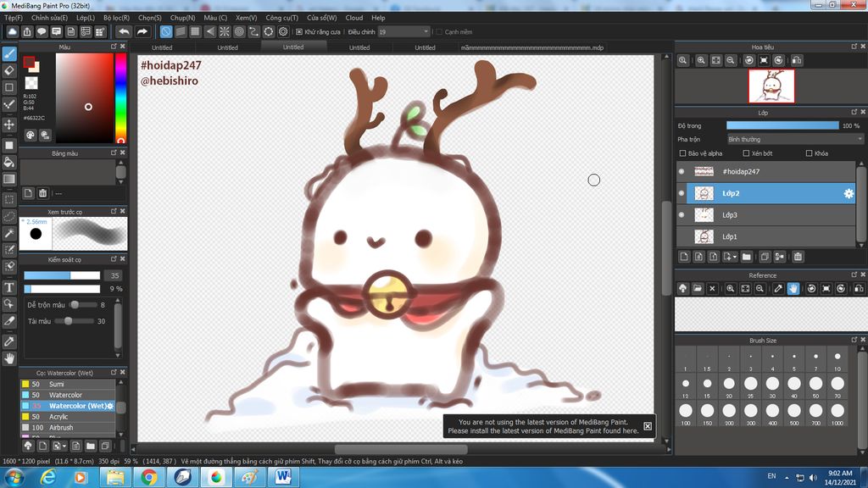Viewport: 868px width, 488px height.
Task: Select the Sumi brush
Action: click(x=68, y=384)
